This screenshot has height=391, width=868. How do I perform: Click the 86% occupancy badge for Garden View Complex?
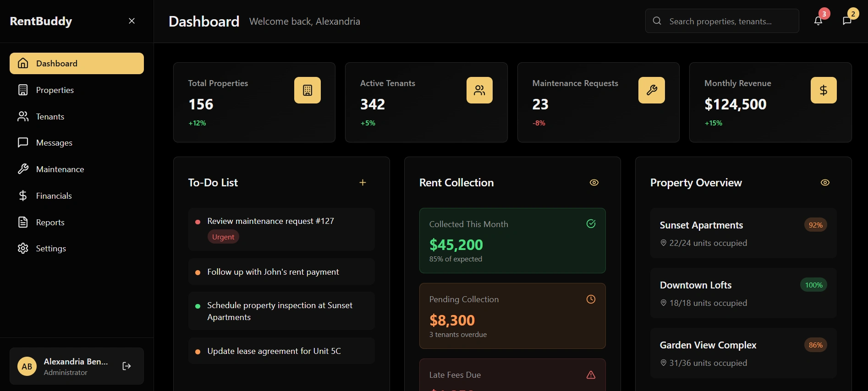(815, 345)
